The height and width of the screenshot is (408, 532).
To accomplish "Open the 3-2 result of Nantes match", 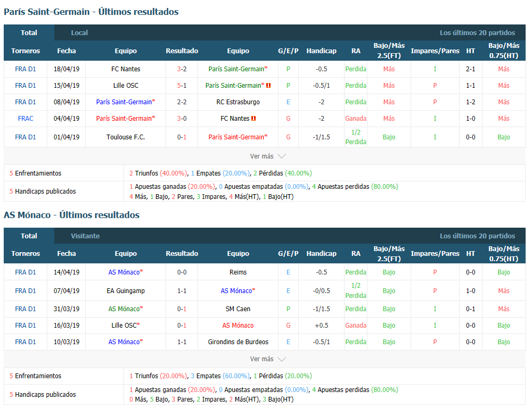I will pos(182,69).
